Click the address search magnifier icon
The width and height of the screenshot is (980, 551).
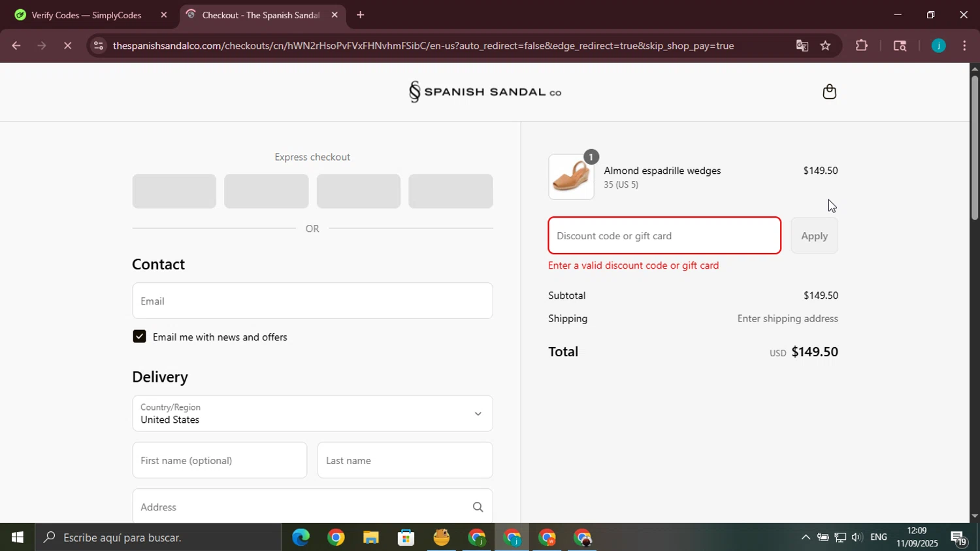[478, 507]
